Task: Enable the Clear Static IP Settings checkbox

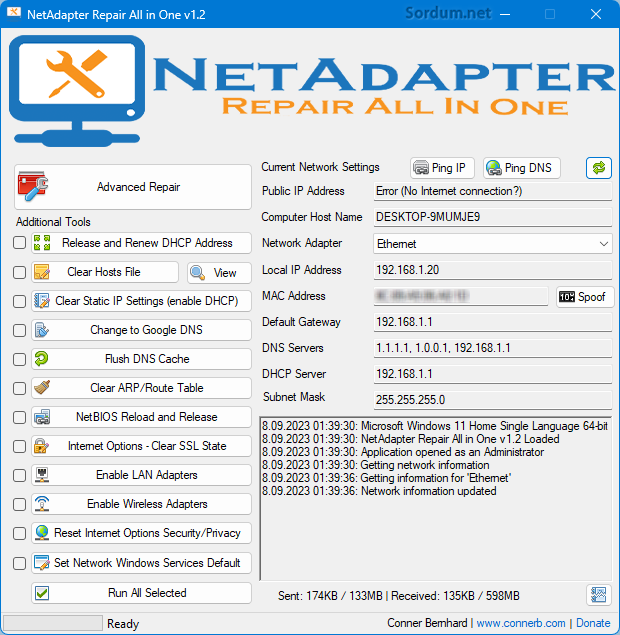Action: (19, 301)
